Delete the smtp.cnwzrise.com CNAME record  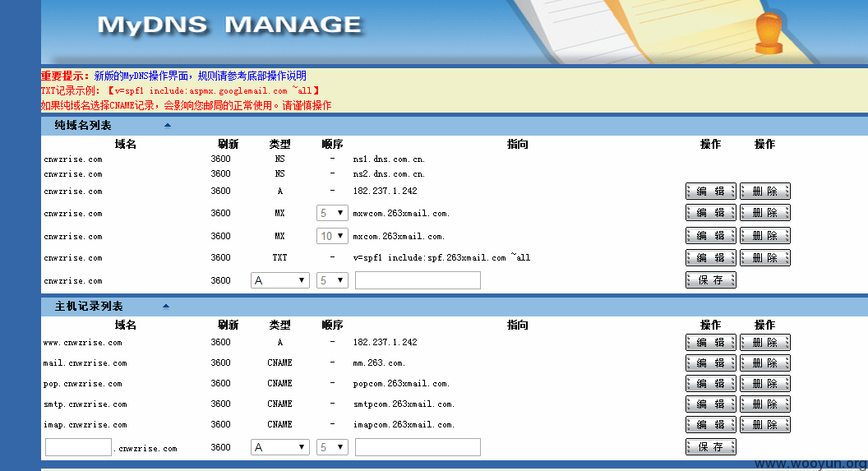coord(765,404)
